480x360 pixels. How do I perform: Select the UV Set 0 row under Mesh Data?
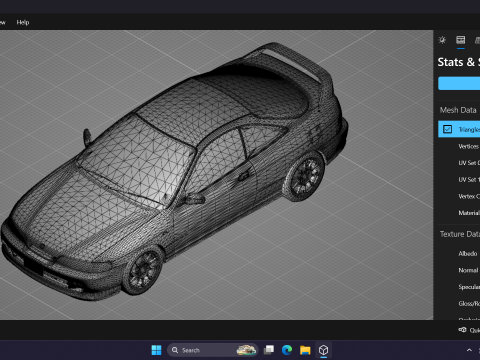tap(469, 163)
